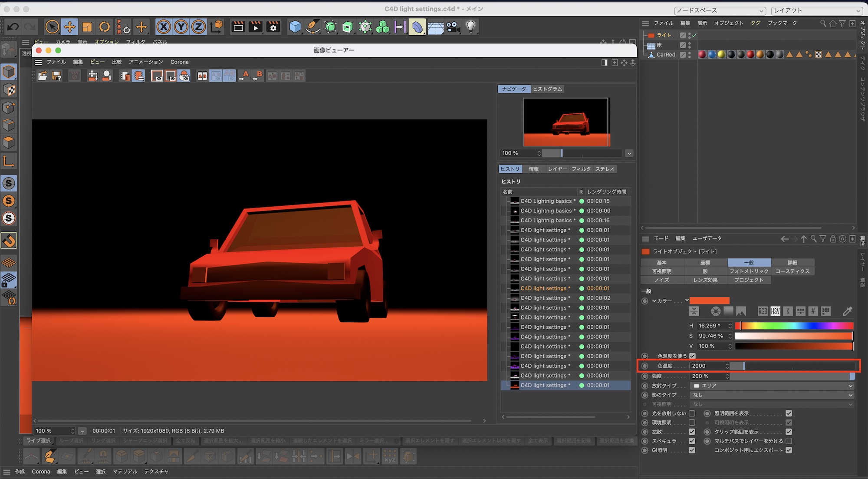Add a cube primitive object

tap(295, 27)
